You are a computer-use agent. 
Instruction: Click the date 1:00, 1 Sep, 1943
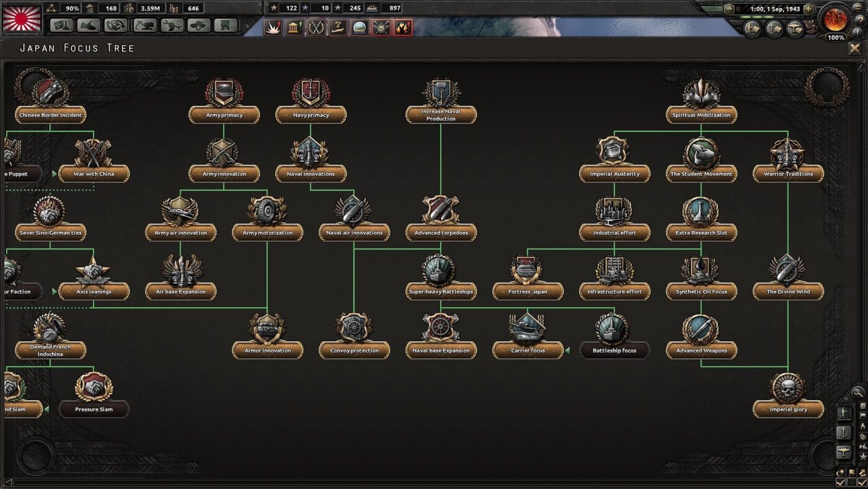(x=774, y=9)
